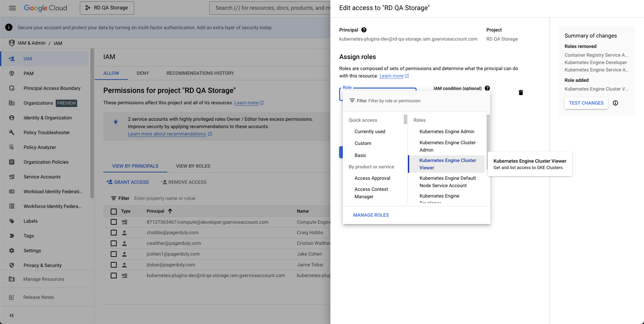This screenshot has height=324, width=644.
Task: Toggle the select-all checkbox in table header
Action: tap(114, 211)
